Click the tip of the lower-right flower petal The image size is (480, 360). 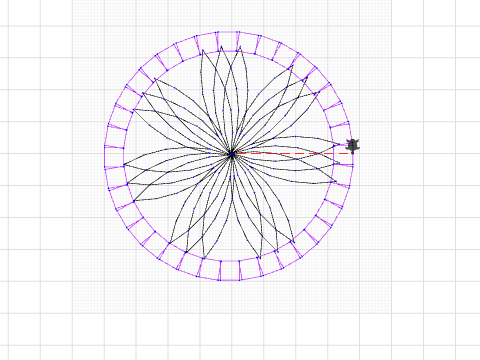click(x=294, y=242)
